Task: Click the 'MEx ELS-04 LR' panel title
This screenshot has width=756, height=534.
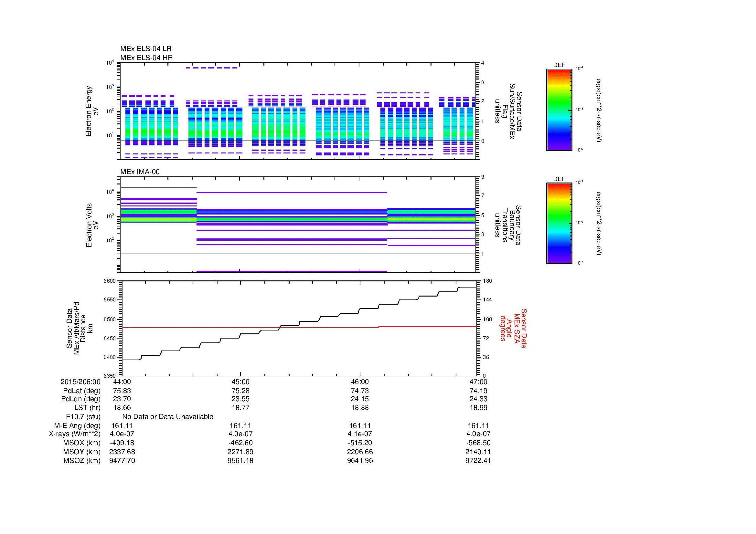Action: coord(145,49)
